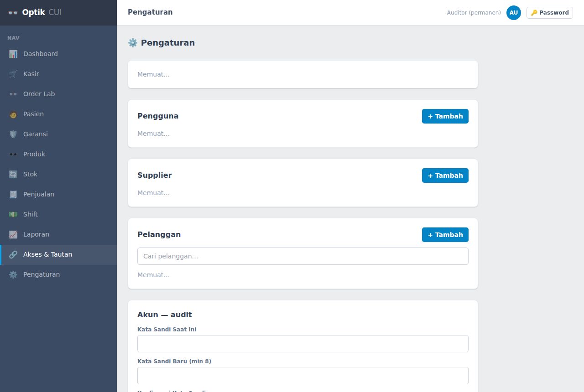The image size is (584, 392).
Task: Add a new Pelanggan with Tambah
Action: (445, 235)
